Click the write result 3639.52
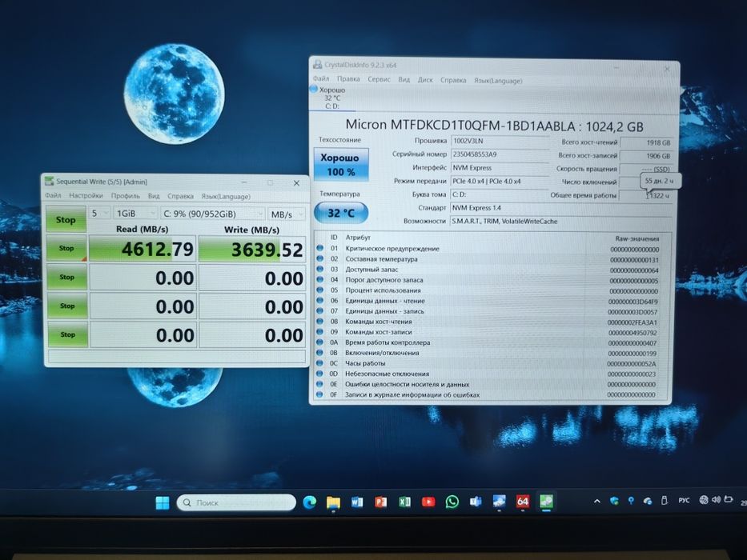Image resolution: width=747 pixels, height=560 pixels. [x=252, y=250]
